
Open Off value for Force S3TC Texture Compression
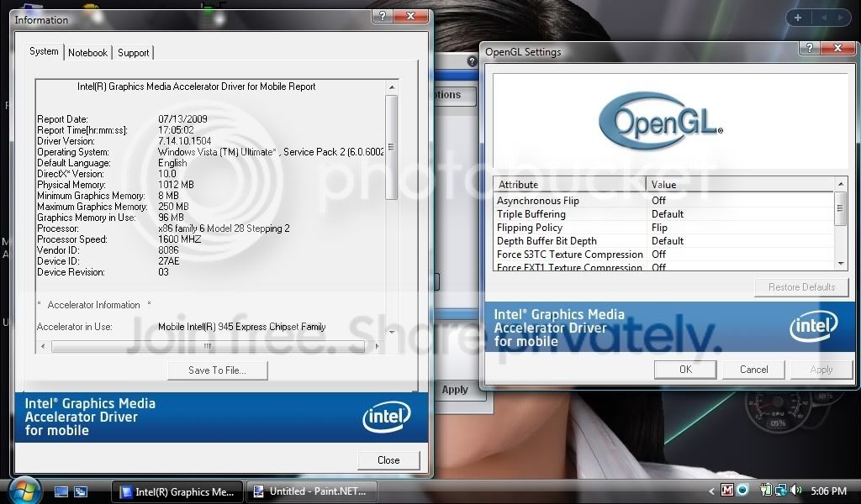point(658,255)
